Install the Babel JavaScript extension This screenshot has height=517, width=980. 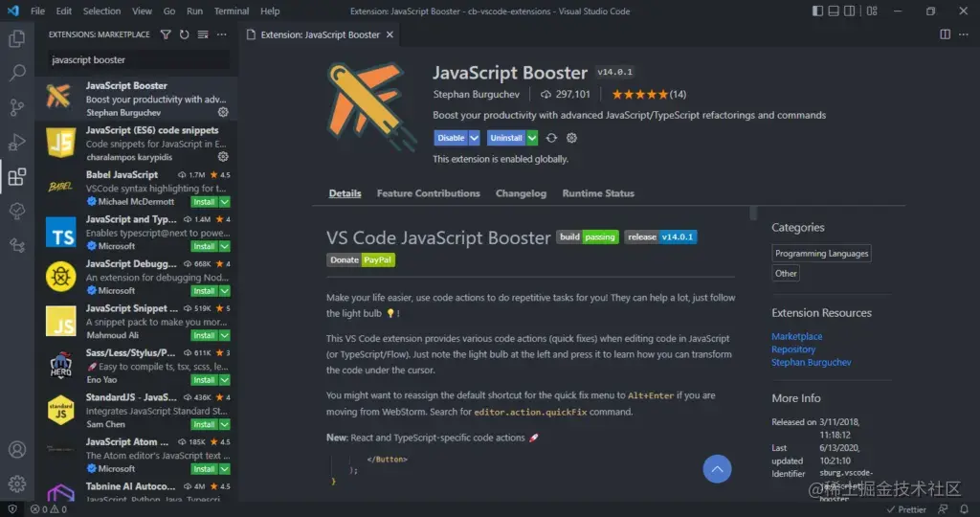pyautogui.click(x=205, y=202)
